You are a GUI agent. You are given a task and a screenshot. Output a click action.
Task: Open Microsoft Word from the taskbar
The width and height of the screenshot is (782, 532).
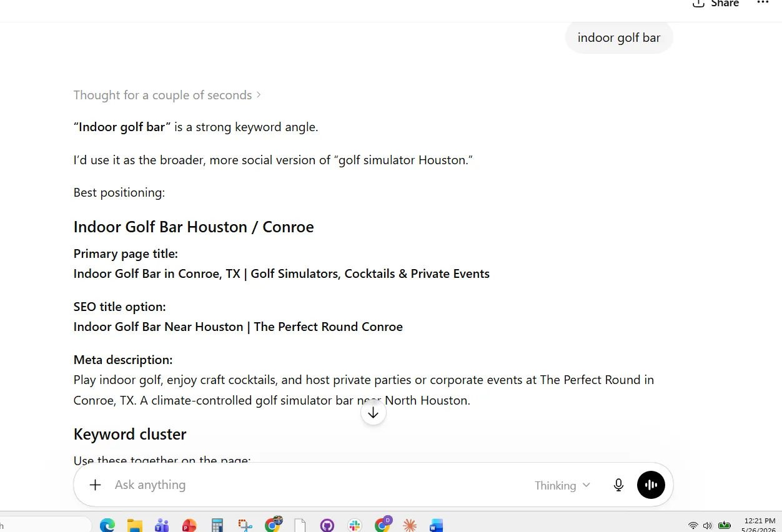pyautogui.click(x=437, y=525)
